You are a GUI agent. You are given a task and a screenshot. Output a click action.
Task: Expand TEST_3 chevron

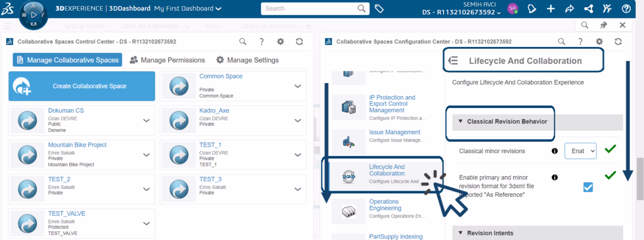point(298,189)
